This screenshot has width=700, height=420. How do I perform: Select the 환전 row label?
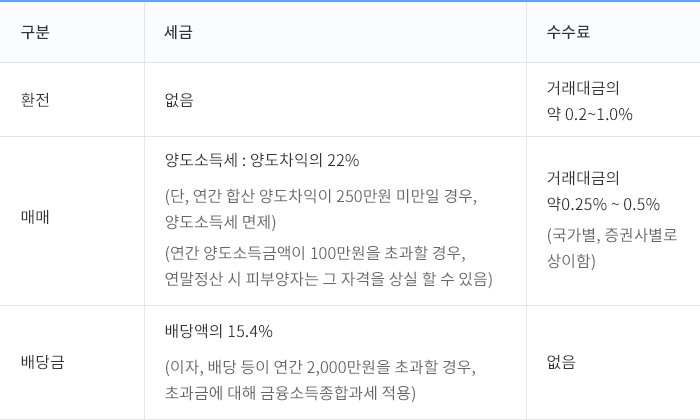point(35,100)
